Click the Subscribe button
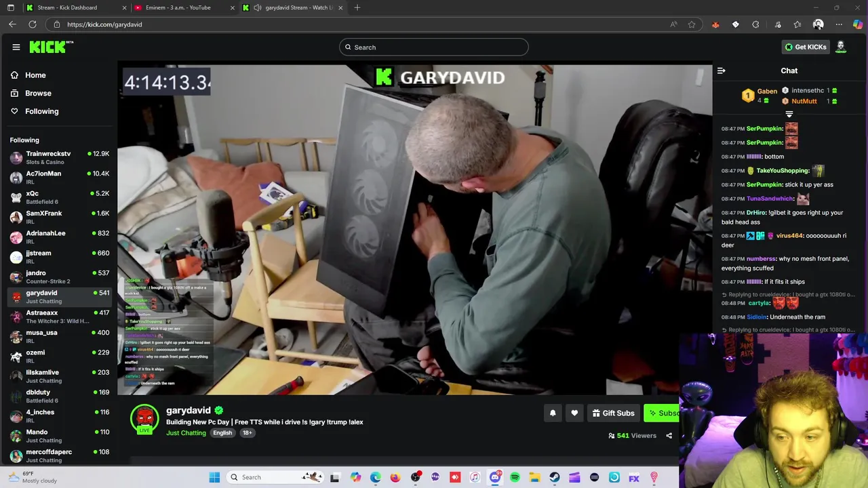The width and height of the screenshot is (868, 488). coord(662,413)
